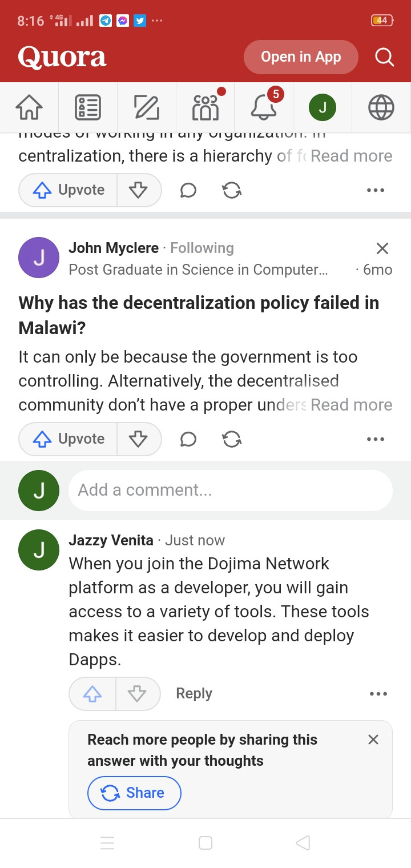Tap Reply under Jazzy Venita's comment
This screenshot has width=411, height=868.
194,693
